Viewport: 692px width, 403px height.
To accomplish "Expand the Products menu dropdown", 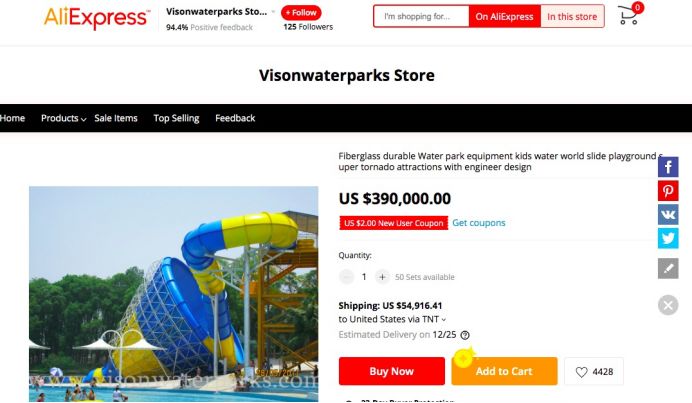I will point(63,118).
